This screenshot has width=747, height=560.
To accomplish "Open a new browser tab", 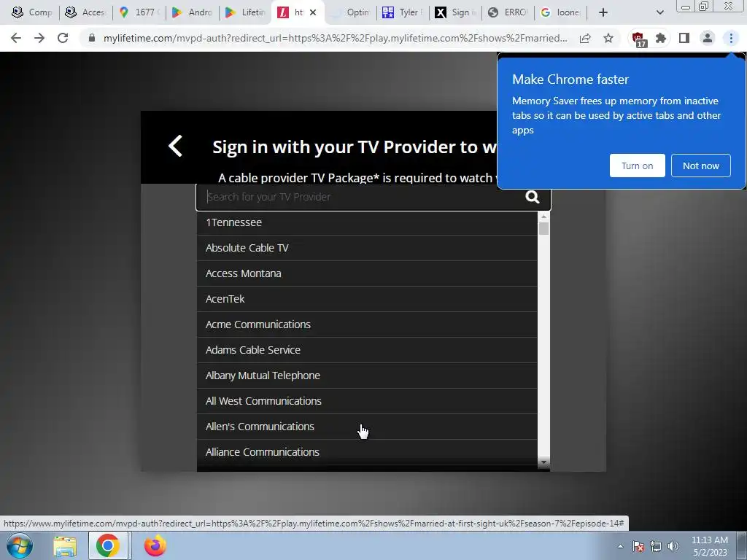I will [x=603, y=12].
